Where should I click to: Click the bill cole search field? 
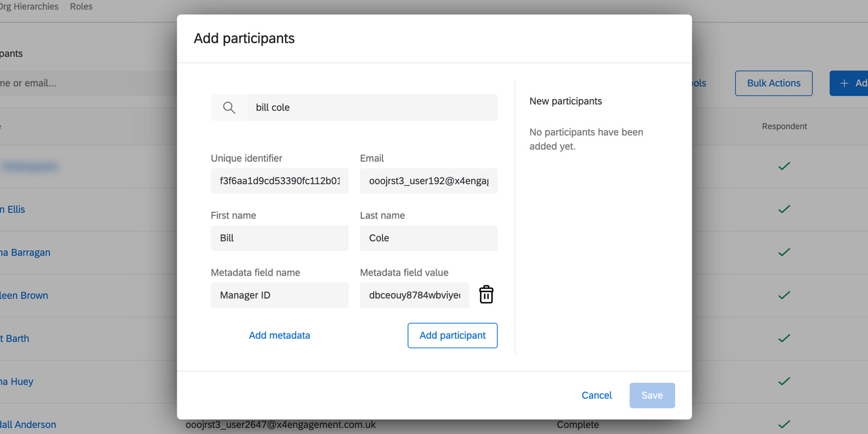click(x=372, y=108)
